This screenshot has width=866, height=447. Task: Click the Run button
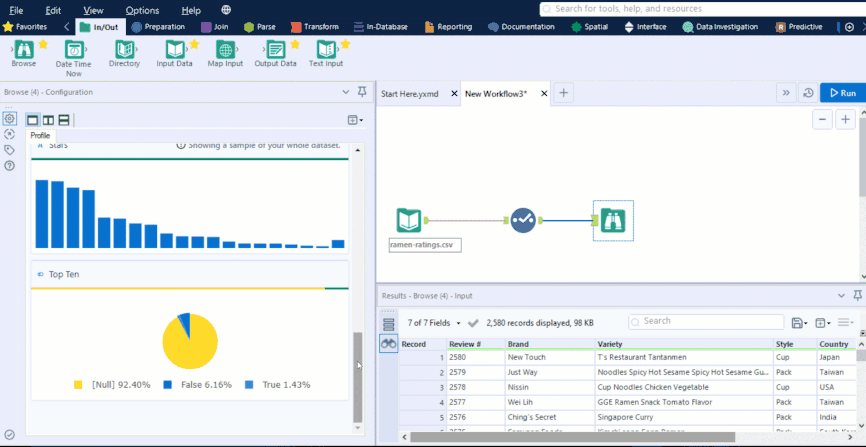pyautogui.click(x=840, y=93)
